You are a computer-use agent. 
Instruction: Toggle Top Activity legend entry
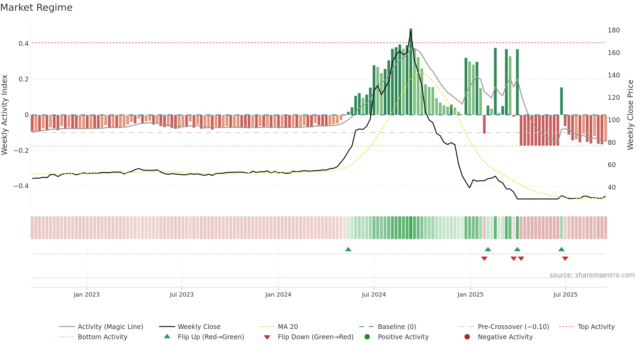point(587,327)
